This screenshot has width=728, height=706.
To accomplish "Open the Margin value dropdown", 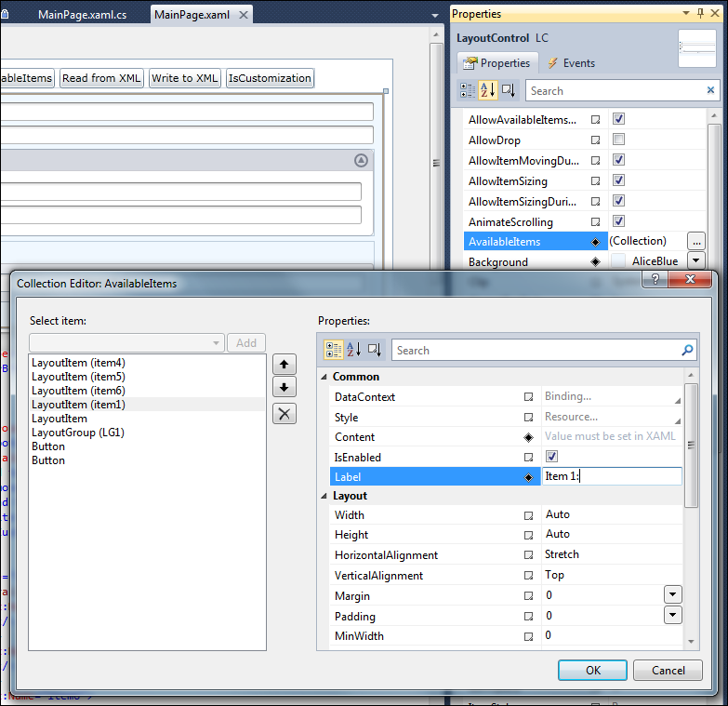I will (x=673, y=594).
